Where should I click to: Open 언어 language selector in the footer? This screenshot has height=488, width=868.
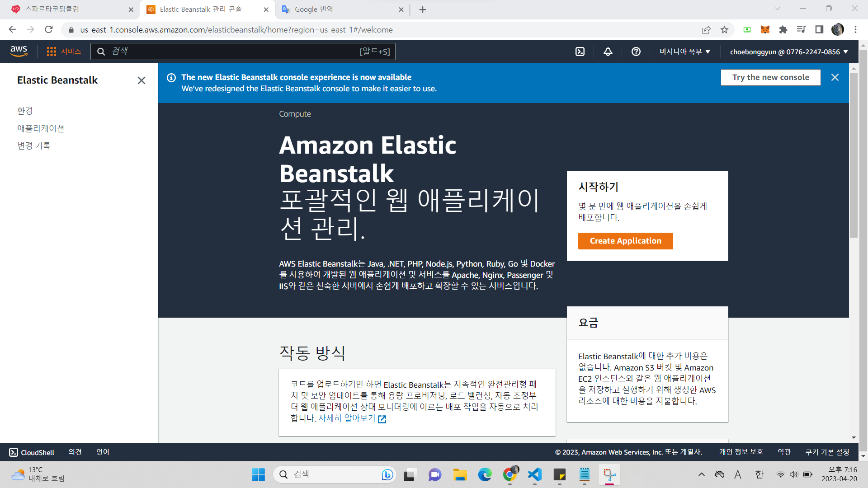click(x=103, y=452)
